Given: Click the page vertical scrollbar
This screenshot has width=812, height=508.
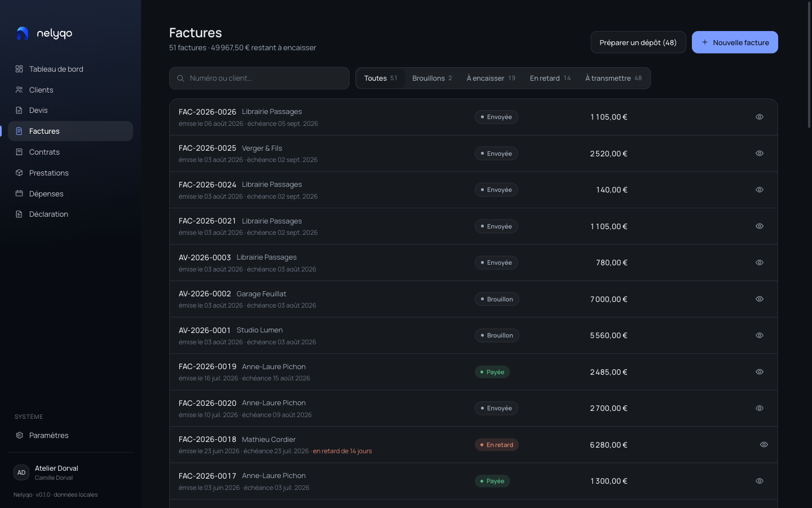Looking at the screenshot, I should [809, 65].
